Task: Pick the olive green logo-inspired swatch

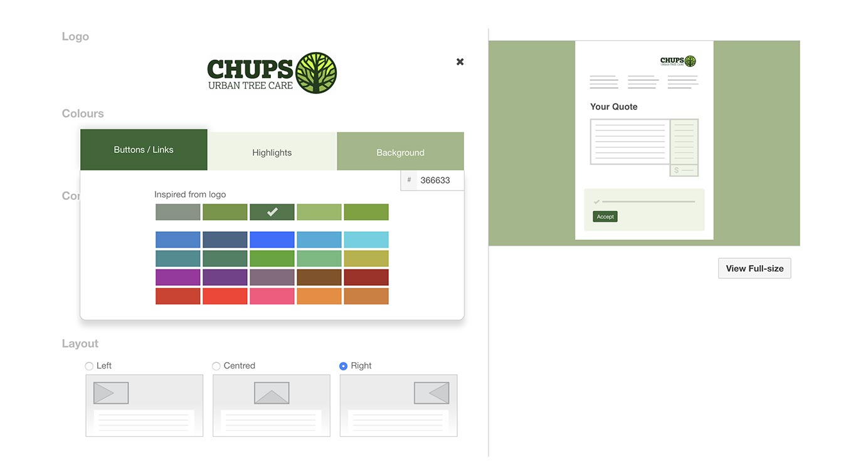Action: click(225, 212)
